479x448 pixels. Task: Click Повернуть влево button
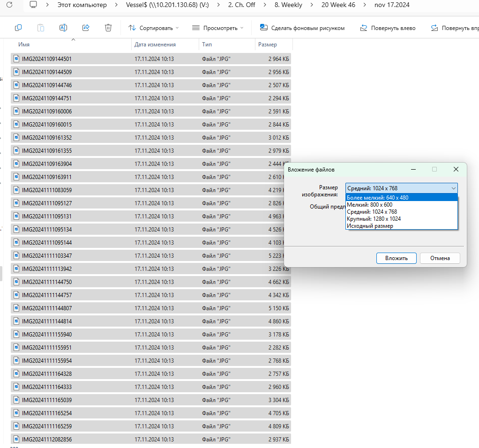pos(388,28)
